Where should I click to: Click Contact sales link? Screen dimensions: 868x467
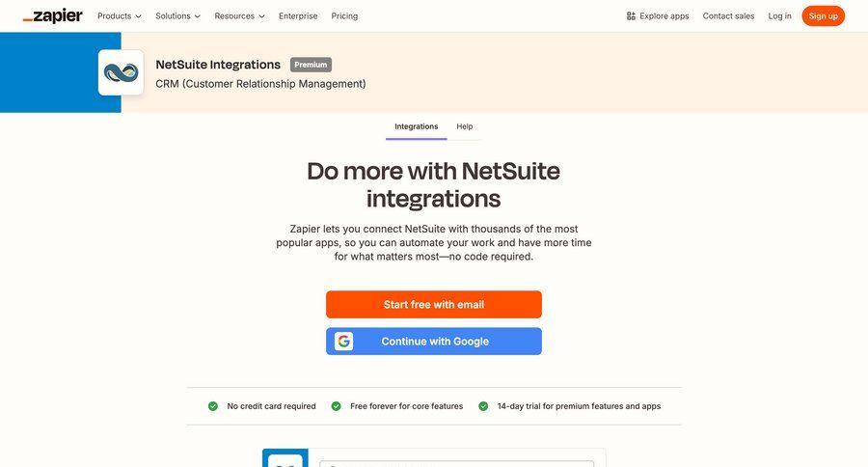(x=728, y=16)
